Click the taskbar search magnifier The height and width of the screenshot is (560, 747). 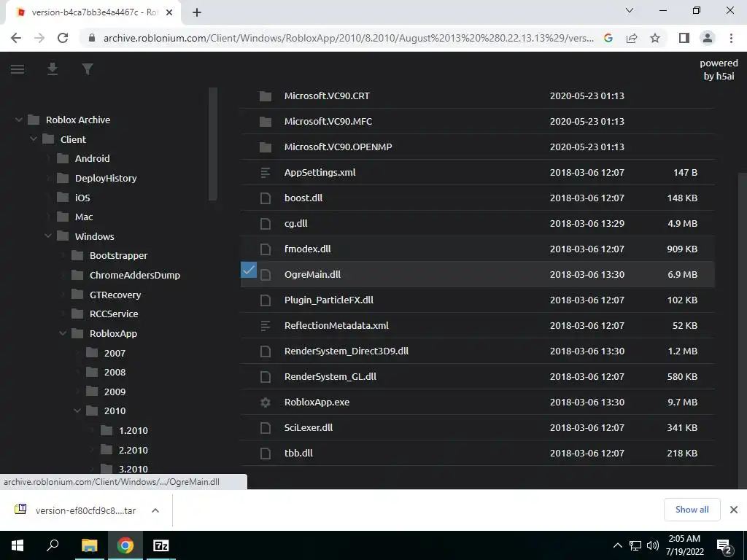[x=53, y=545]
